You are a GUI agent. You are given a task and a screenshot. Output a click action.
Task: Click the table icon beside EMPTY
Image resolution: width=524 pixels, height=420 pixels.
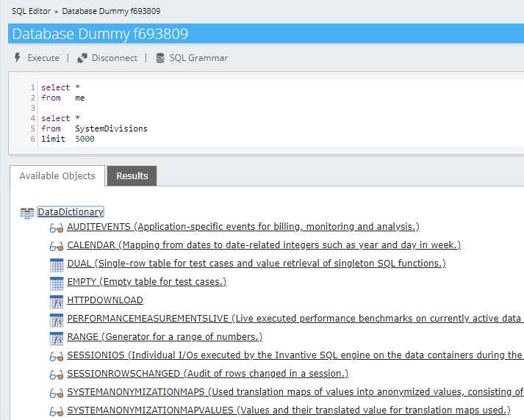57,283
